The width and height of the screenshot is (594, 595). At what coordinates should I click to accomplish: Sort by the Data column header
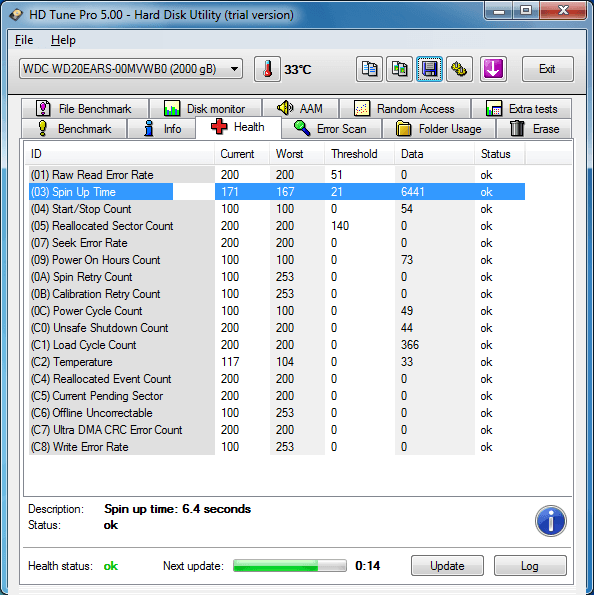pyautogui.click(x=435, y=154)
